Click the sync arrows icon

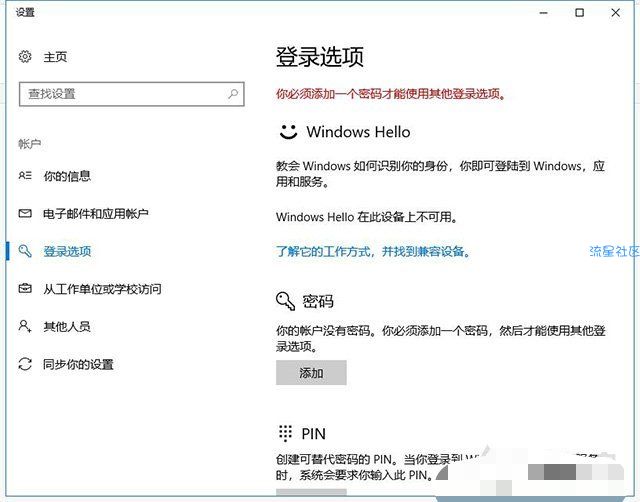tap(25, 364)
